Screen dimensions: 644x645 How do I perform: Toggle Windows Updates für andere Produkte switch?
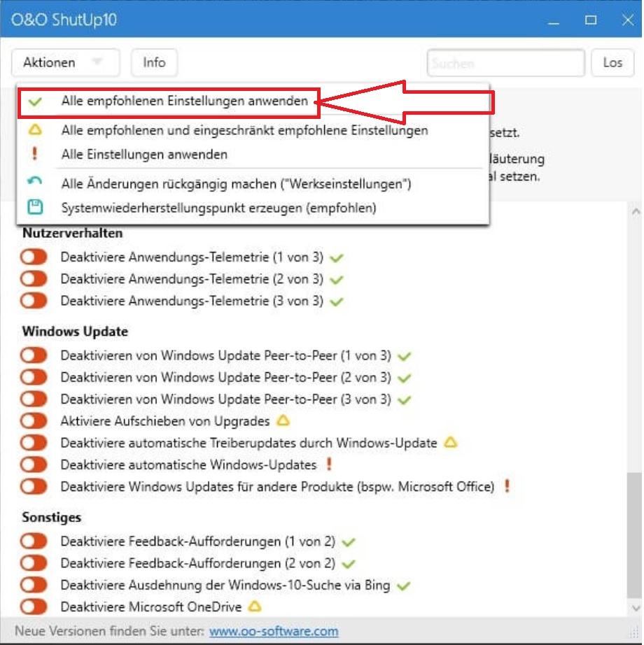[x=34, y=486]
